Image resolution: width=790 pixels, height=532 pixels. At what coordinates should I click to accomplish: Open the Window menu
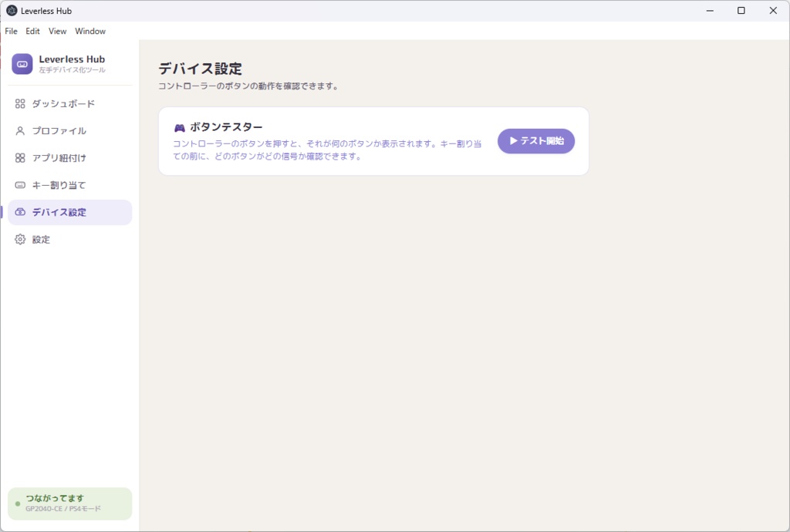(x=90, y=31)
